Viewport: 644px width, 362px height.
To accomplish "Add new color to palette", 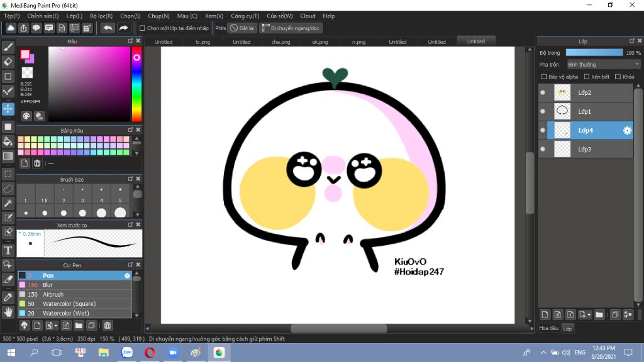I will click(25, 163).
